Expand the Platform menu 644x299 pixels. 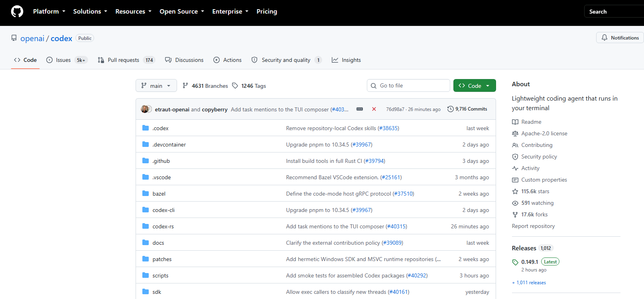pos(49,12)
